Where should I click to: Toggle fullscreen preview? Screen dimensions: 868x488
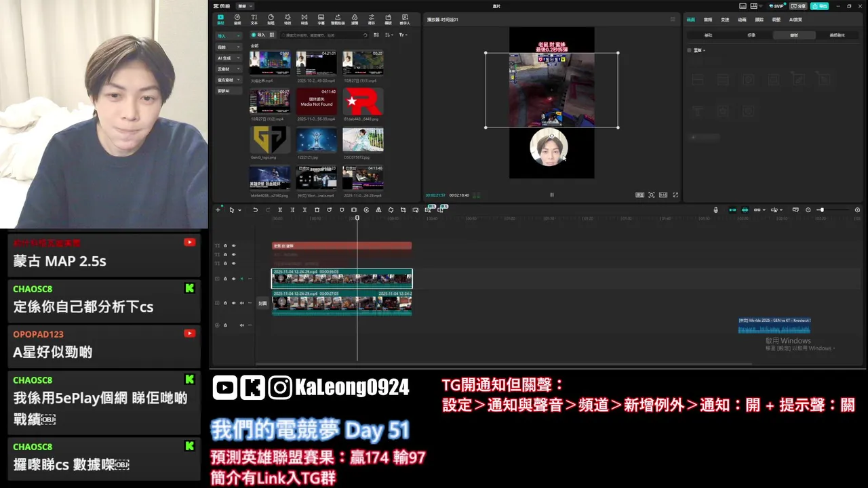point(674,195)
